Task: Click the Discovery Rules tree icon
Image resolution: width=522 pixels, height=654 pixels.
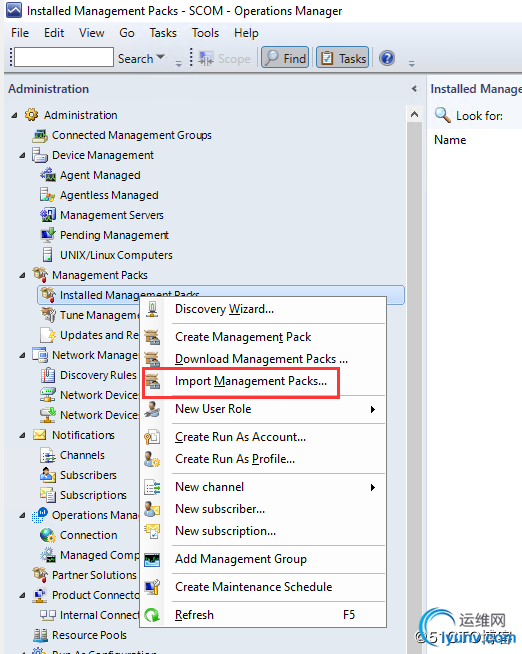Action: (48, 375)
